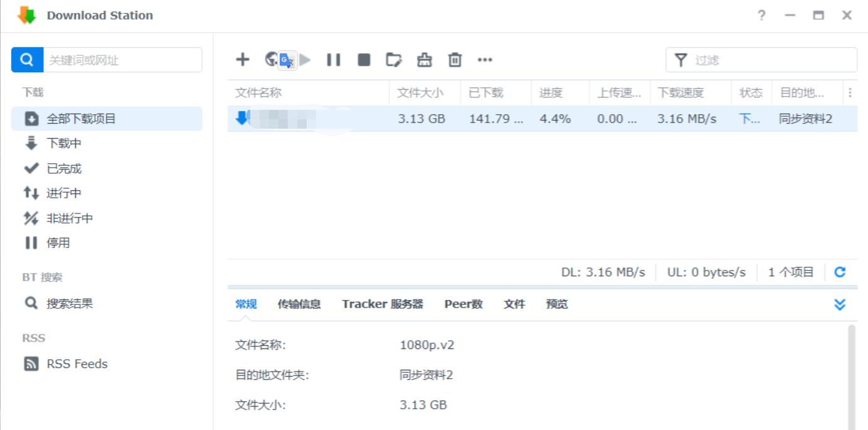Delete the selected task via trash icon

454,60
